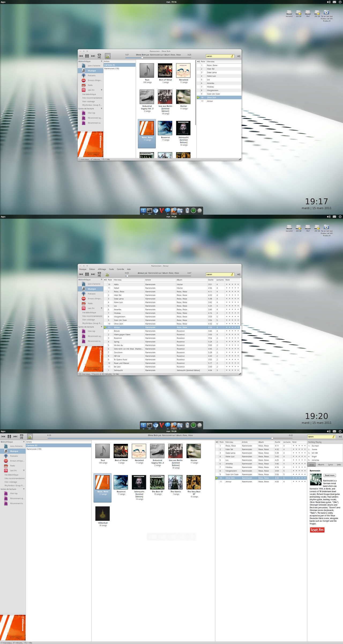Select the Artist tab in context pane
The width and height of the screenshot is (343, 644).
(x=312, y=464)
